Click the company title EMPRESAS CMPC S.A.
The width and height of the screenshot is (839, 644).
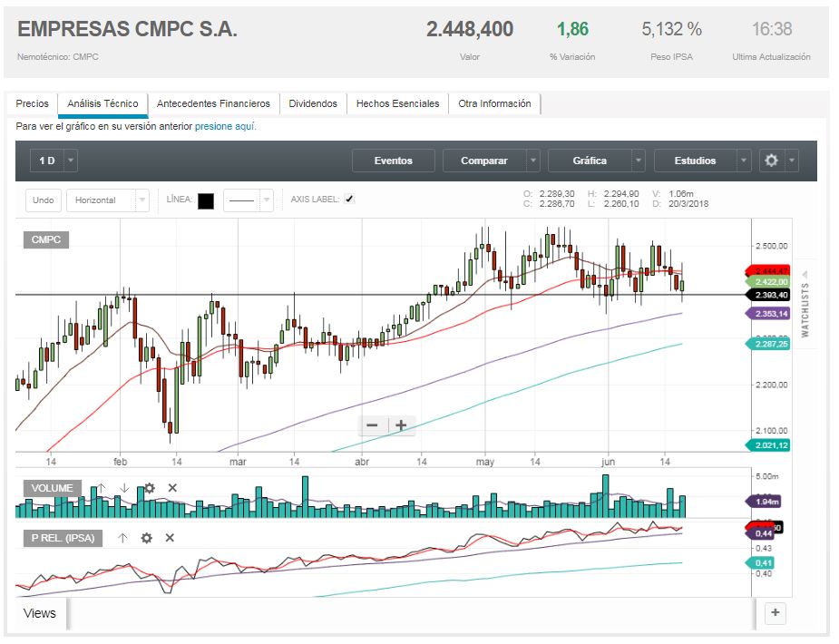(x=127, y=29)
